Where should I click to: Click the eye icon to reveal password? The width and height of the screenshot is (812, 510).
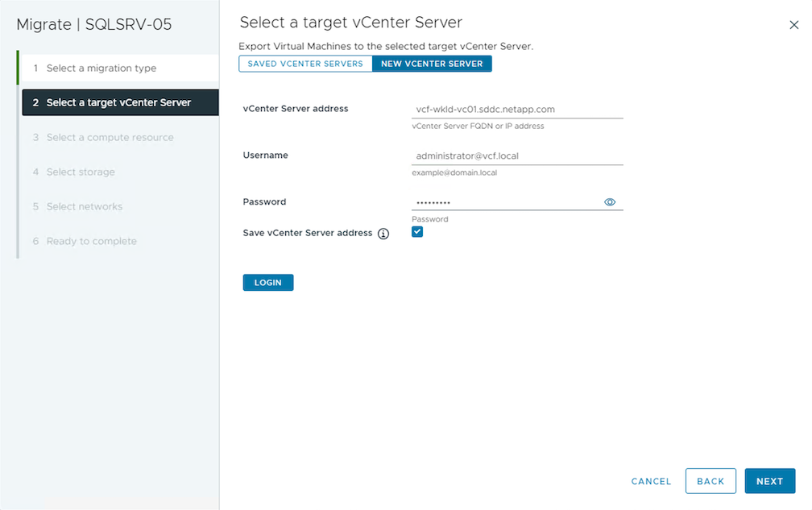coord(610,202)
